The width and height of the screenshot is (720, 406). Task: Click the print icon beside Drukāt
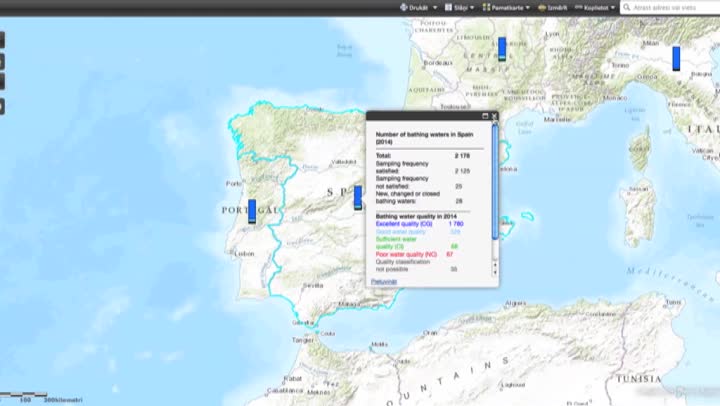(404, 7)
